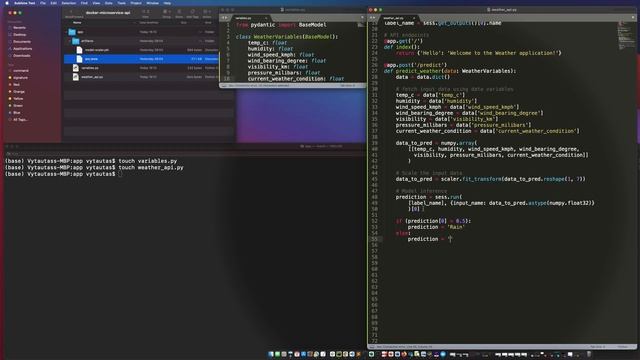The height and width of the screenshot is (360, 640).
Task: Open Finder View options control
Action: [x=145, y=12]
